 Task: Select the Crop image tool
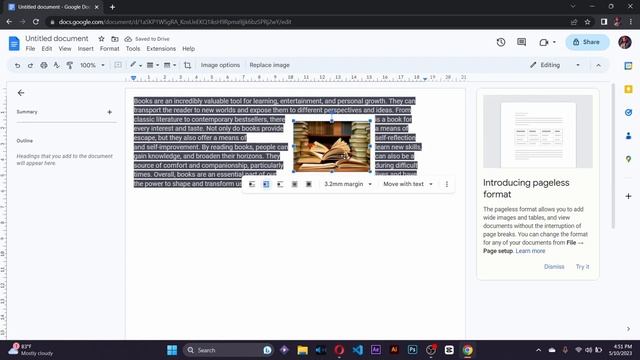pyautogui.click(x=187, y=65)
